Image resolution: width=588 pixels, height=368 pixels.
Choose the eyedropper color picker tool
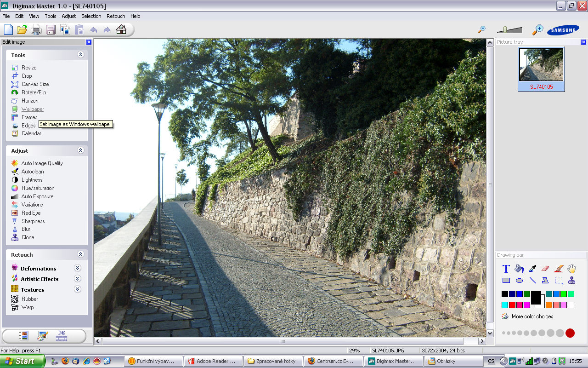tap(532, 269)
